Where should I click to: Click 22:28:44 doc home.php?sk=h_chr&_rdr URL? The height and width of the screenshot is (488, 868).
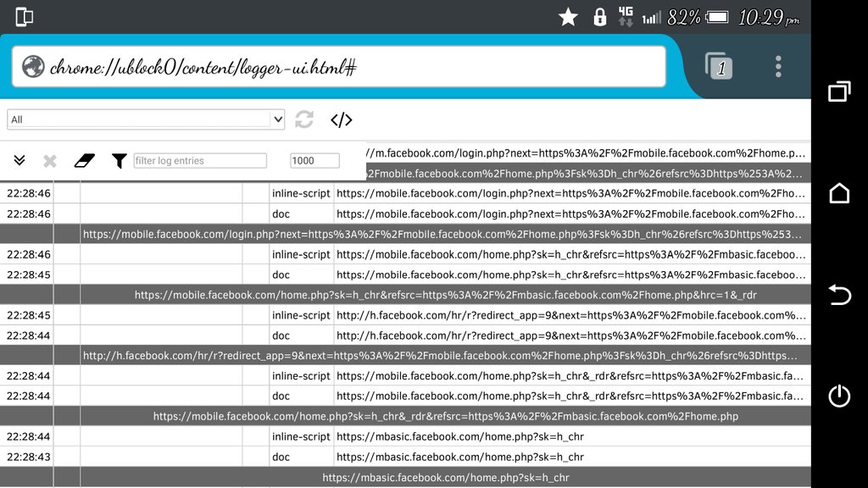pyautogui.click(x=570, y=396)
